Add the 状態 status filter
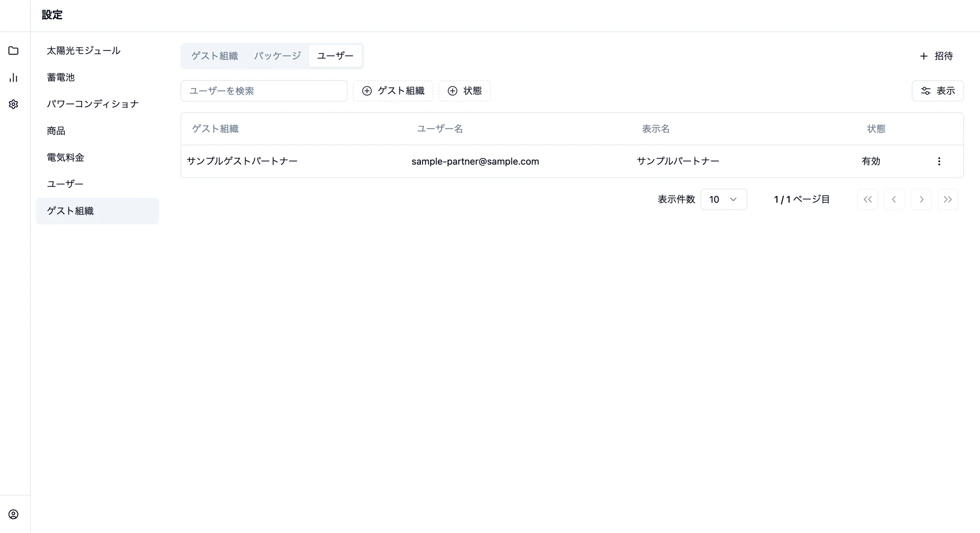This screenshot has height=533, width=980. tap(464, 91)
